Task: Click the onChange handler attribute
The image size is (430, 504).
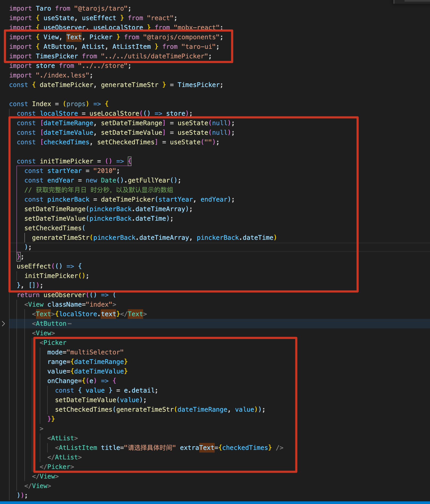Action: pyautogui.click(x=63, y=381)
